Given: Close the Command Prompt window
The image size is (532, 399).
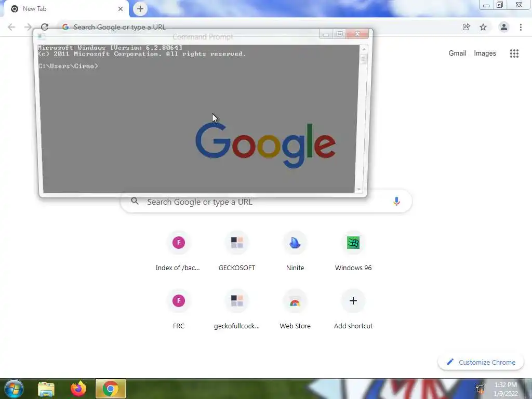Looking at the screenshot, I should tap(357, 34).
